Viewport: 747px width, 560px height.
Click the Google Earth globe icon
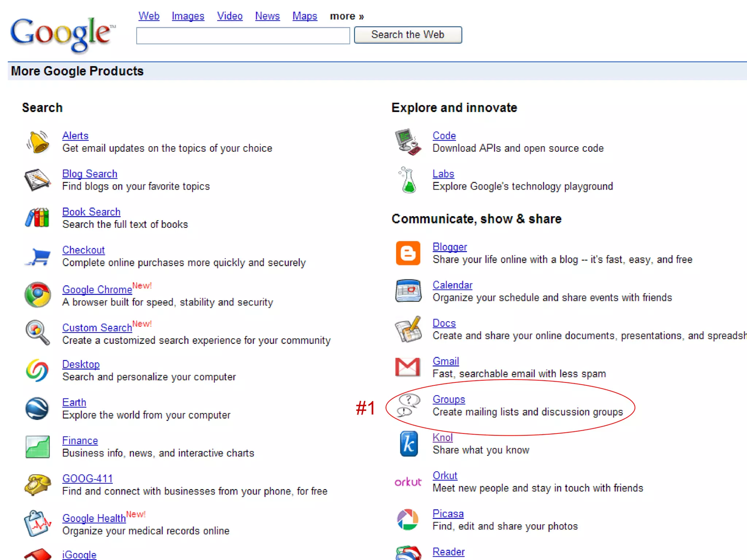pyautogui.click(x=37, y=408)
